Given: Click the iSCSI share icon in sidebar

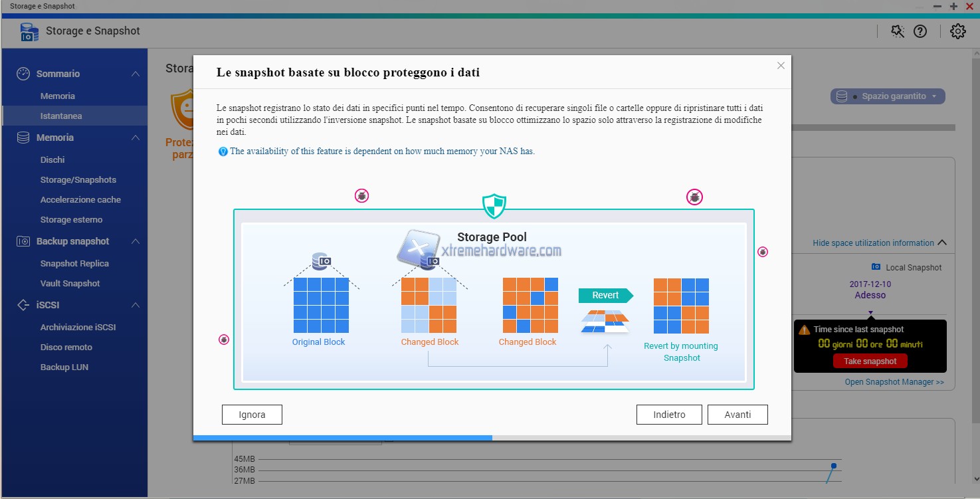Looking at the screenshot, I should [23, 305].
